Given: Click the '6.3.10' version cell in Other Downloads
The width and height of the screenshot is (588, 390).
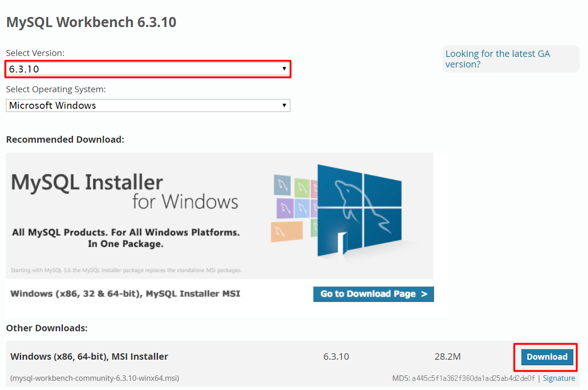Looking at the screenshot, I should tap(336, 357).
